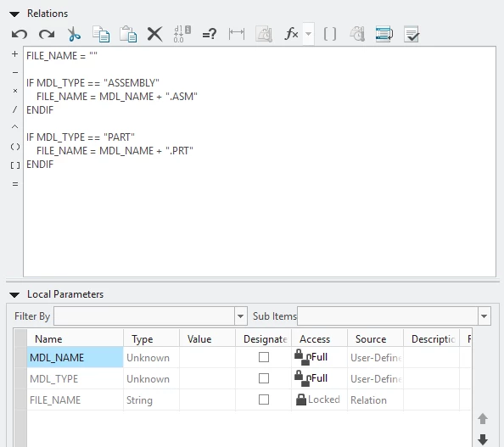The height and width of the screenshot is (447, 504).
Task: Open the Filter By dropdown
Action: tap(240, 316)
